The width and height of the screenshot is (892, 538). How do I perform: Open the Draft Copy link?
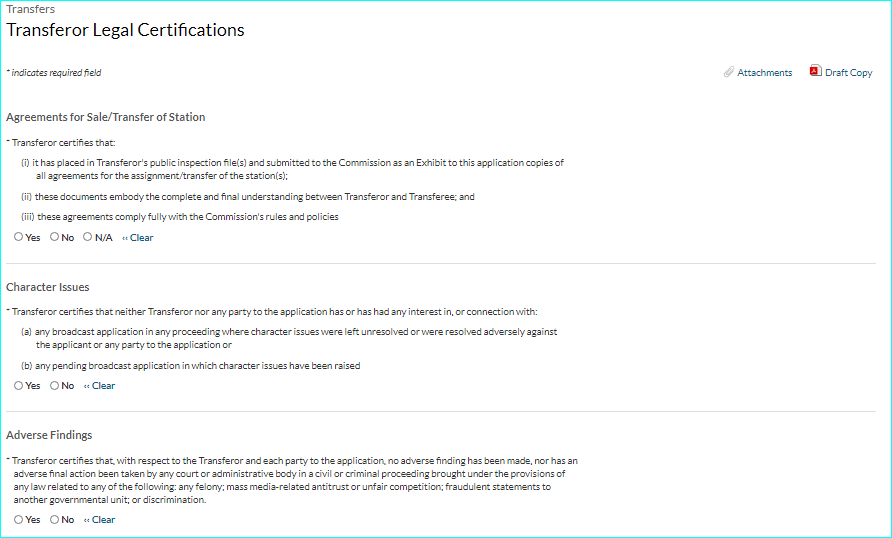point(848,73)
